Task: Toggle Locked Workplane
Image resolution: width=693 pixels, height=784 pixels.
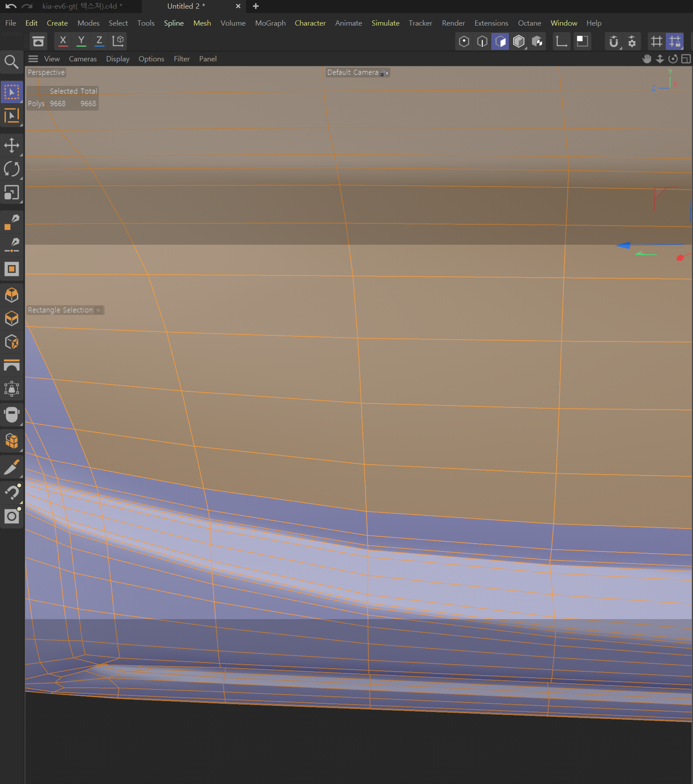Action: point(675,41)
